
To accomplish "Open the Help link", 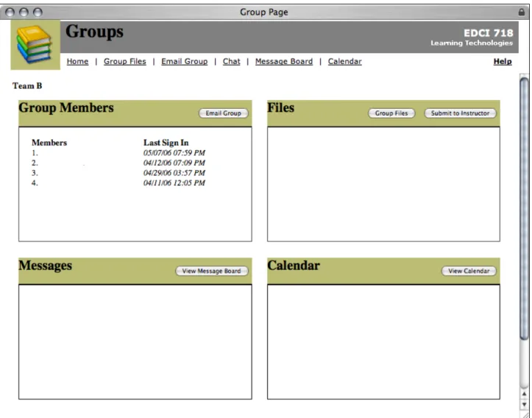I will pos(503,61).
